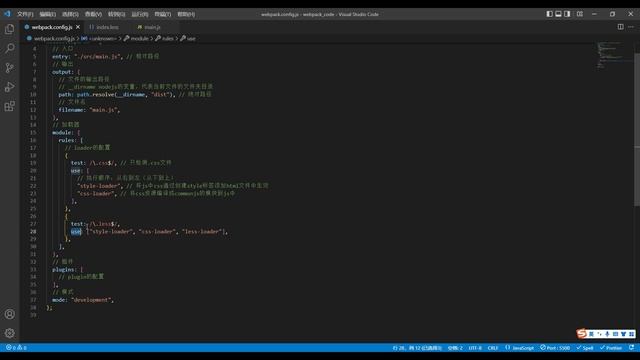Toggle the primary side bar layout icon
640x360 pixels.
pos(549,14)
